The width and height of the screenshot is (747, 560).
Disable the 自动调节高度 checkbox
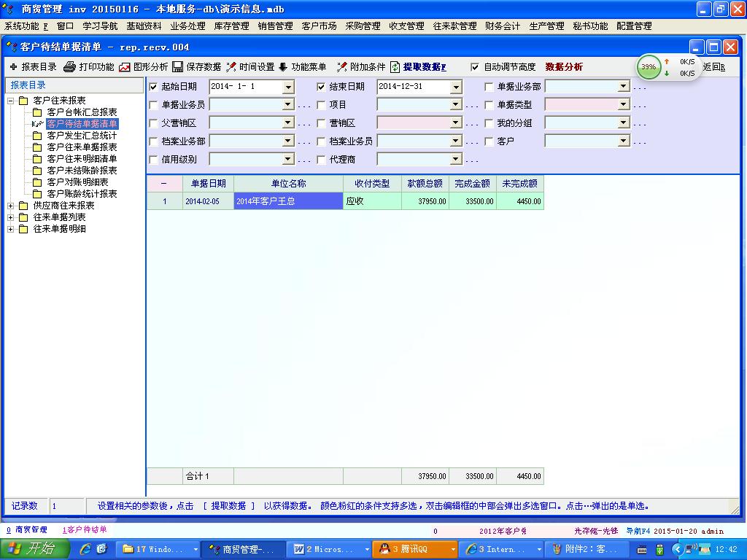[x=476, y=67]
